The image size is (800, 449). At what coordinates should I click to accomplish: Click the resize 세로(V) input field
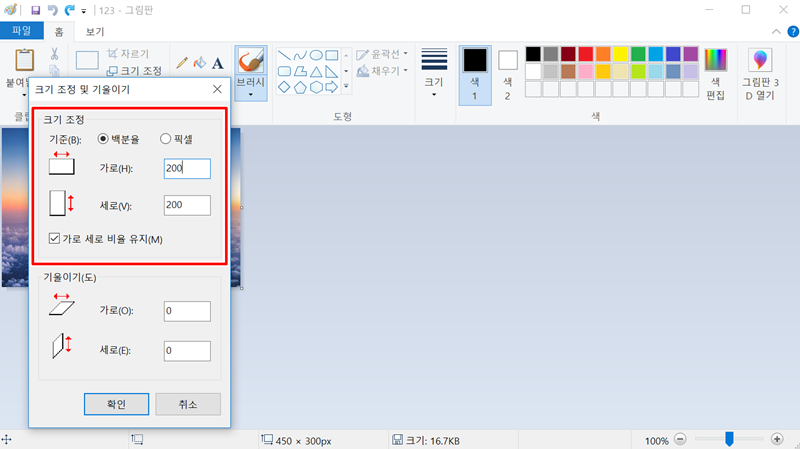pos(187,205)
